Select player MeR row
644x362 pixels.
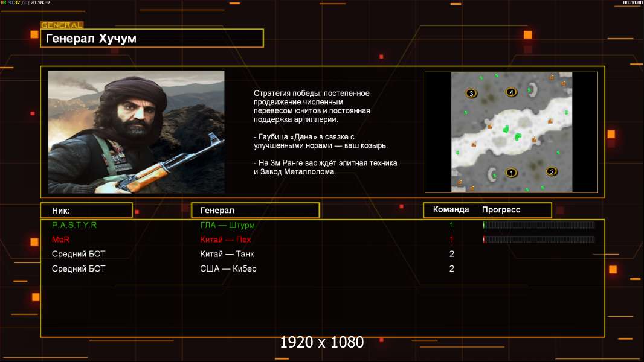pos(323,240)
